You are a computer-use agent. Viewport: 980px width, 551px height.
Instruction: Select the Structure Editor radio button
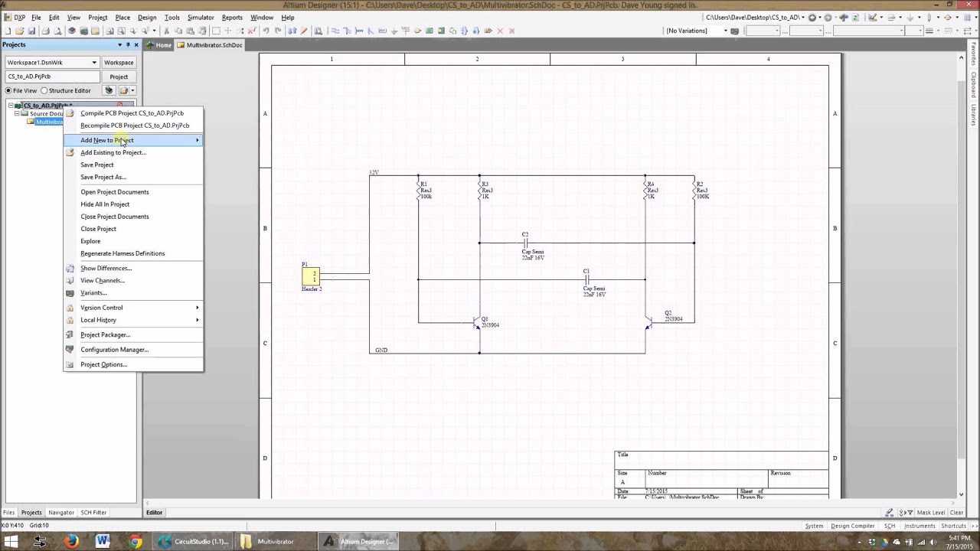coord(44,90)
